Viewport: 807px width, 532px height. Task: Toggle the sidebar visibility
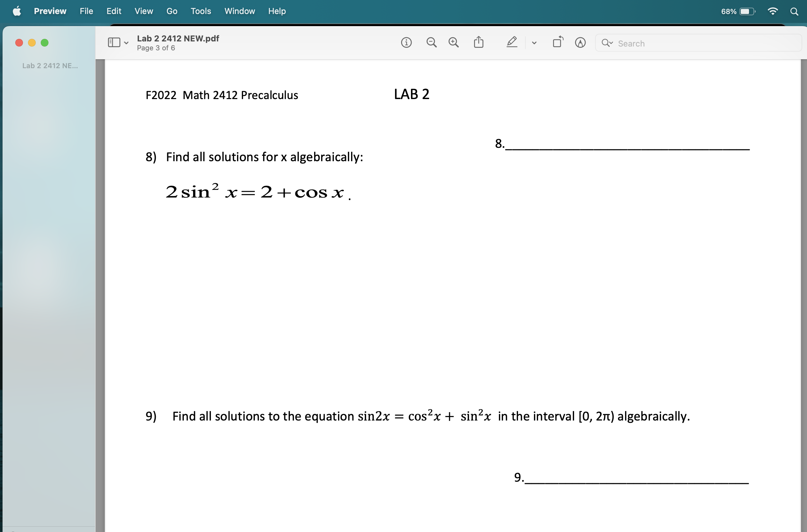coord(114,42)
